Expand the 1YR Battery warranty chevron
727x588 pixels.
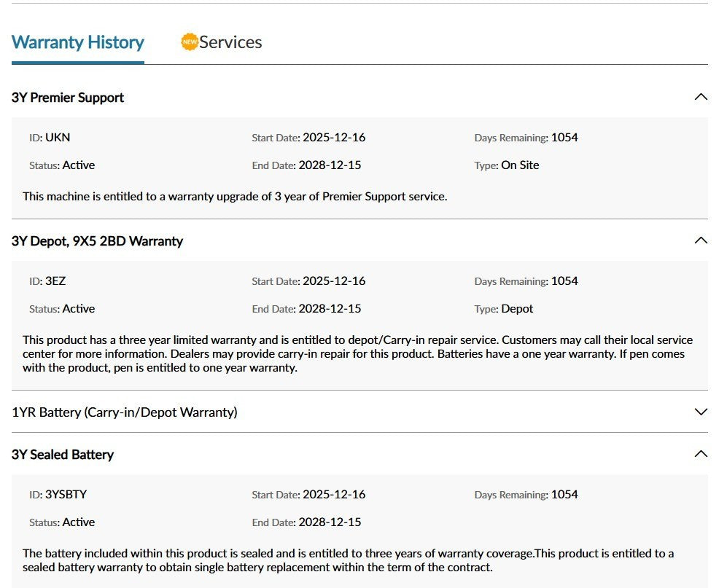[x=701, y=412]
